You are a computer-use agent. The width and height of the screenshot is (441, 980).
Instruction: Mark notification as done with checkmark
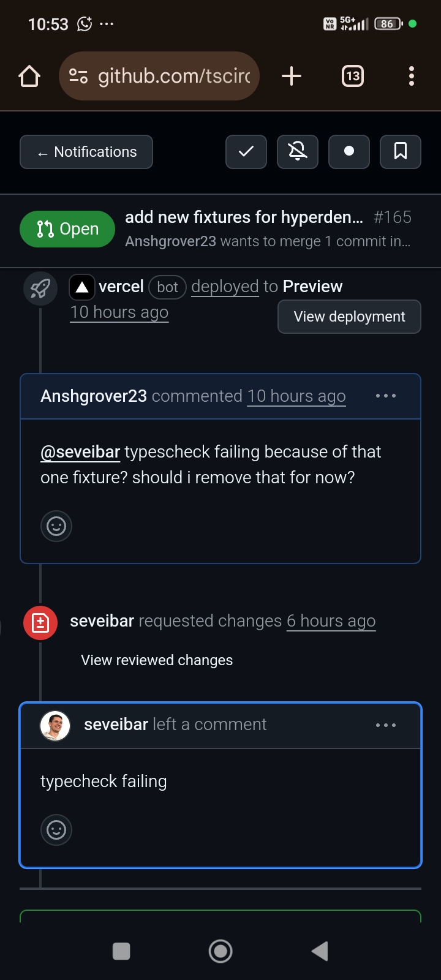click(x=246, y=152)
